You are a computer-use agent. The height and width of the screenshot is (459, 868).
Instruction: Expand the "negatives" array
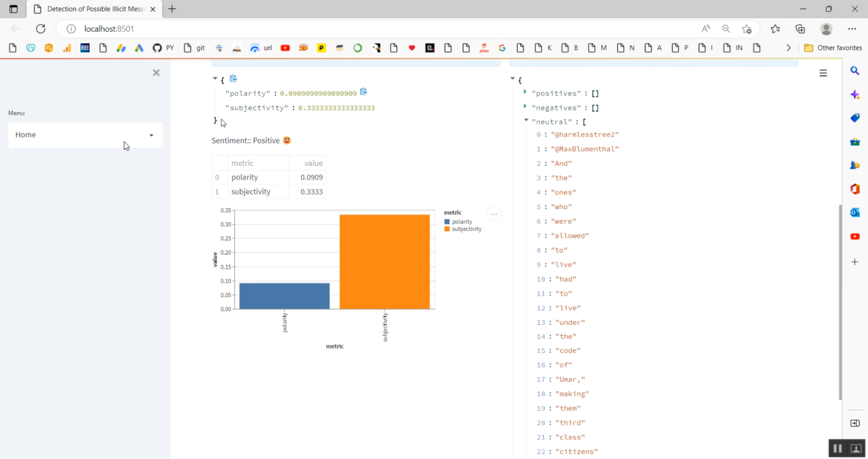tap(525, 106)
